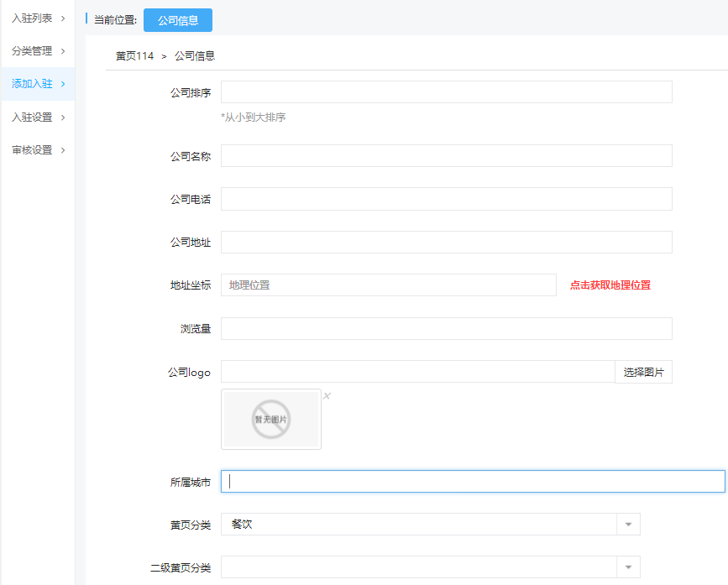This screenshot has width=728, height=585.
Task: Click the red 点击获取地理位置 link
Action: [x=610, y=285]
